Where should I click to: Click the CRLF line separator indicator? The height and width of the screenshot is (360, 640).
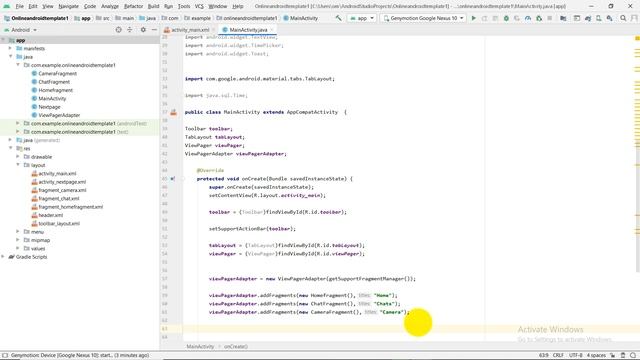(x=558, y=356)
